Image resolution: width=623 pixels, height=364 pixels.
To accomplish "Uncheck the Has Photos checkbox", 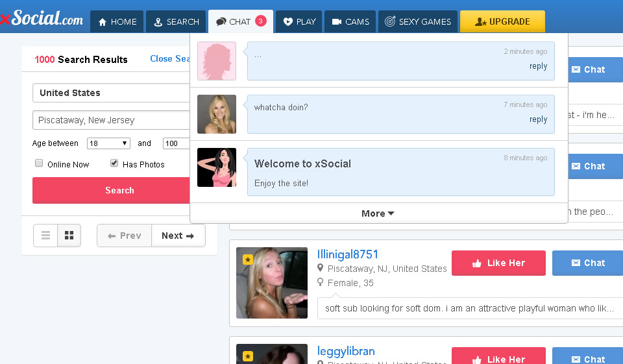I will tap(114, 164).
